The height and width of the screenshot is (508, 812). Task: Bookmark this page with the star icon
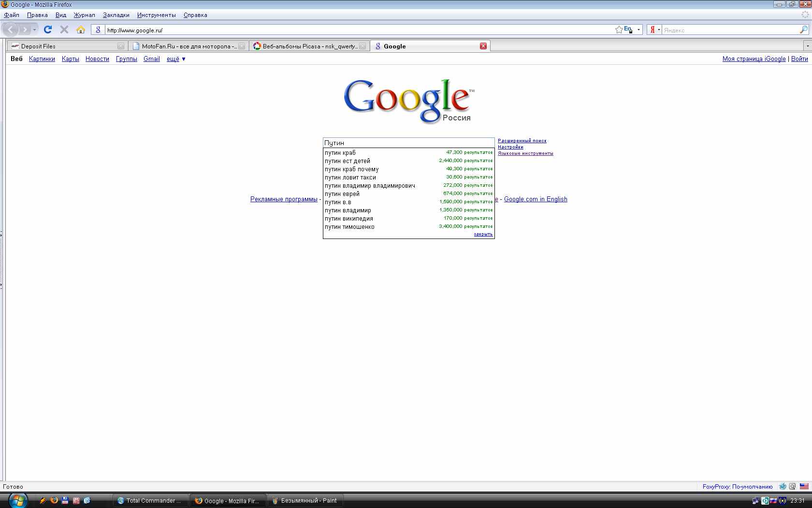pos(619,30)
